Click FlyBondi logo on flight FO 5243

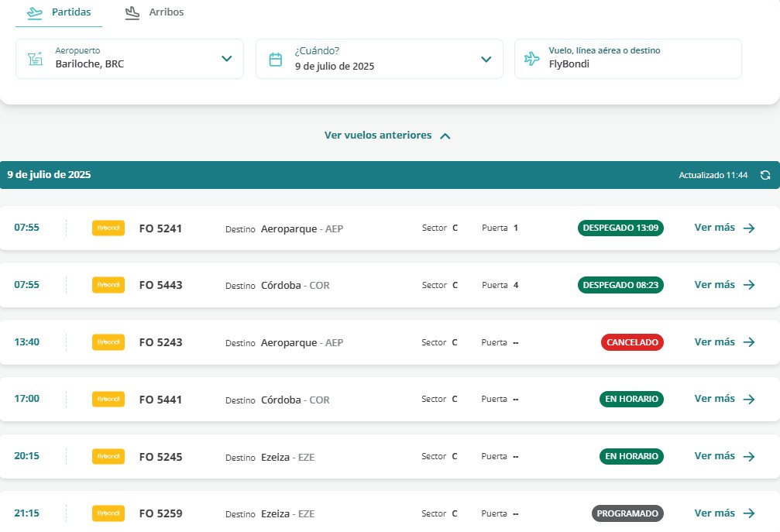click(108, 342)
